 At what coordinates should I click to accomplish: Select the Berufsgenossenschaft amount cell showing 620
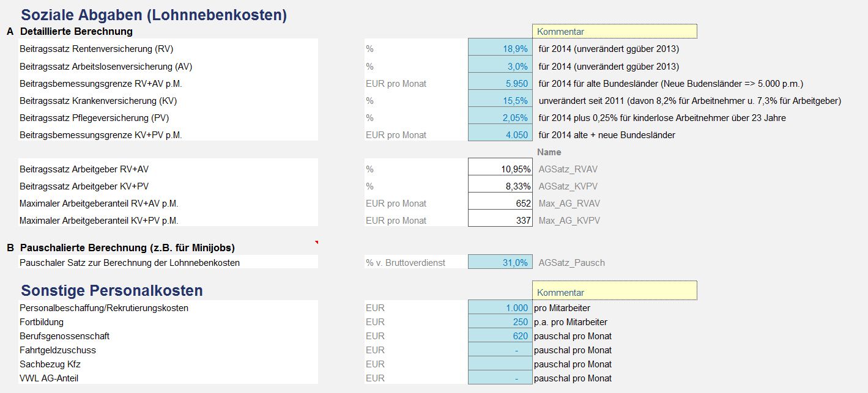(500, 336)
